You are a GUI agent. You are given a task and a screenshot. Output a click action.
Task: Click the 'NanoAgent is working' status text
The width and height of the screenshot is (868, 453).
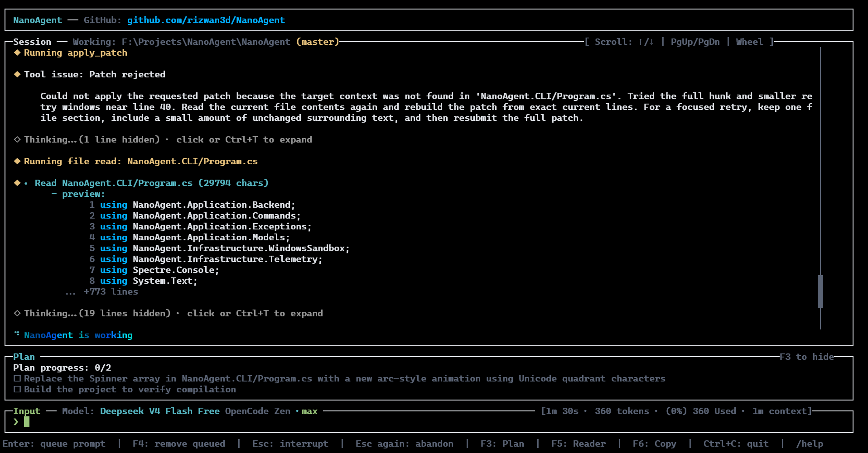click(x=78, y=335)
